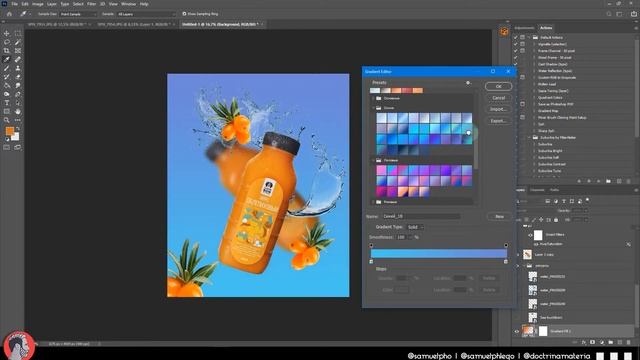
Task: Click Cancel in Gradient Editor
Action: [x=498, y=98]
